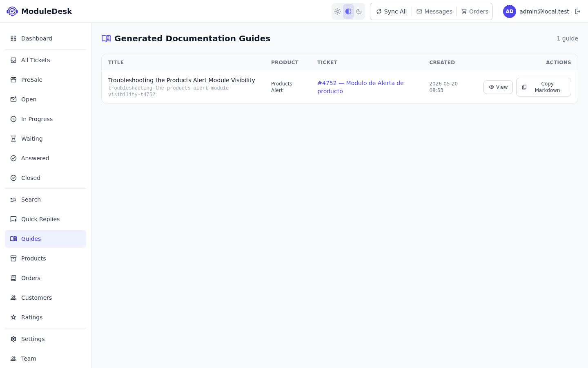588x368 pixels.
Task: Click the ModuleDesk logo icon
Action: [12, 11]
